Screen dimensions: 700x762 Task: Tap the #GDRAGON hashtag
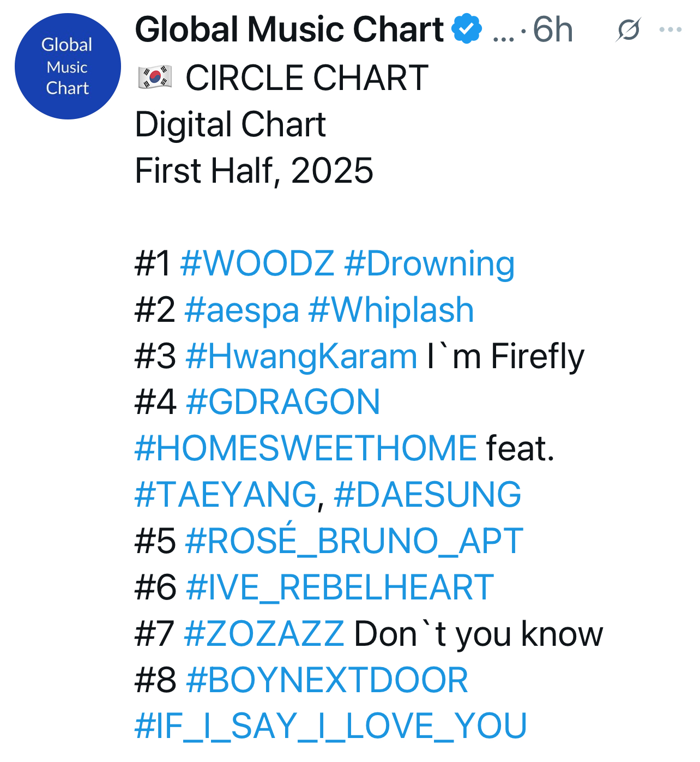(283, 403)
